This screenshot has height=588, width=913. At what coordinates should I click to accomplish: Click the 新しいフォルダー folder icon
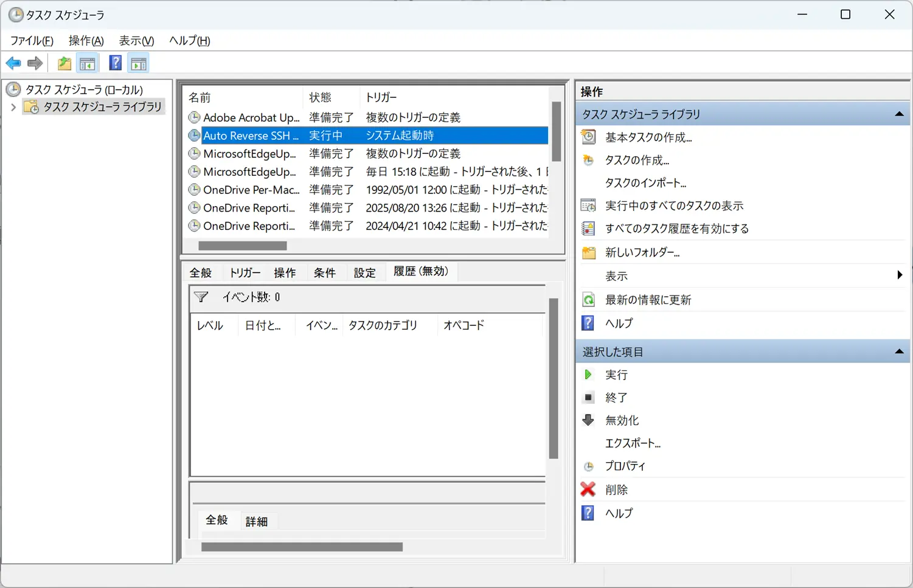[588, 252]
